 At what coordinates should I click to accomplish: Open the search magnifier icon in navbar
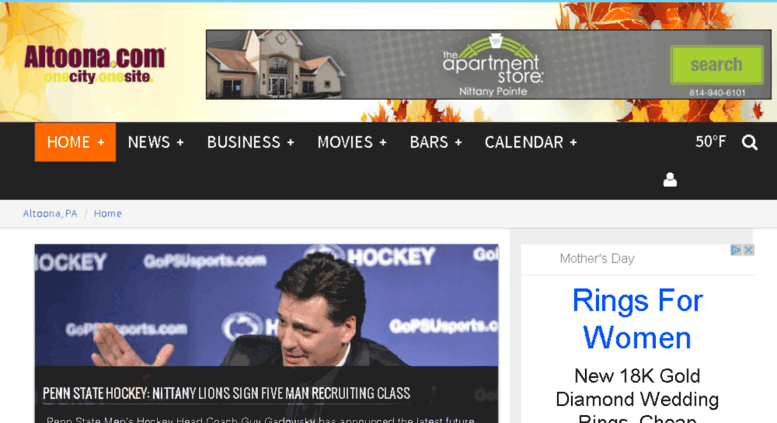(x=749, y=143)
